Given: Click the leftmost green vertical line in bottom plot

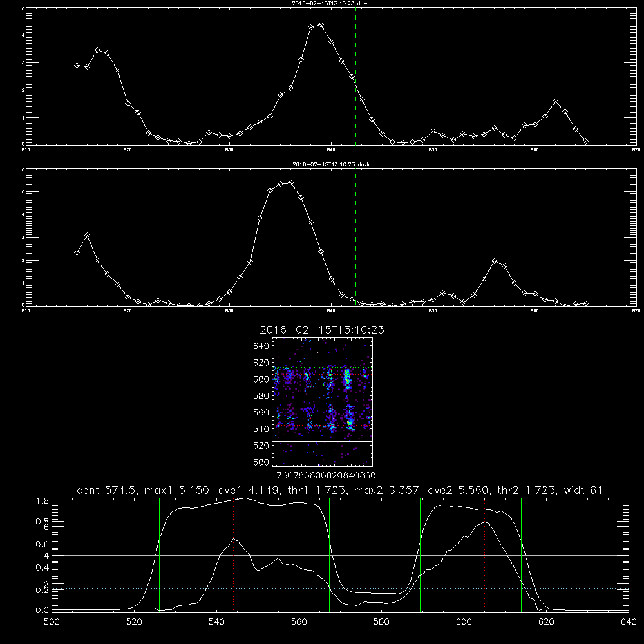Looking at the screenshot, I should click(159, 554).
